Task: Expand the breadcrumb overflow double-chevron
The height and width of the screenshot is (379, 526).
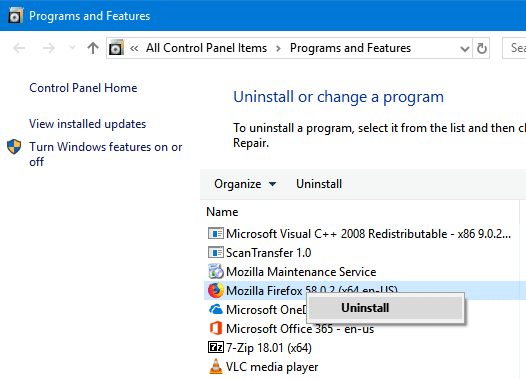Action: click(134, 49)
